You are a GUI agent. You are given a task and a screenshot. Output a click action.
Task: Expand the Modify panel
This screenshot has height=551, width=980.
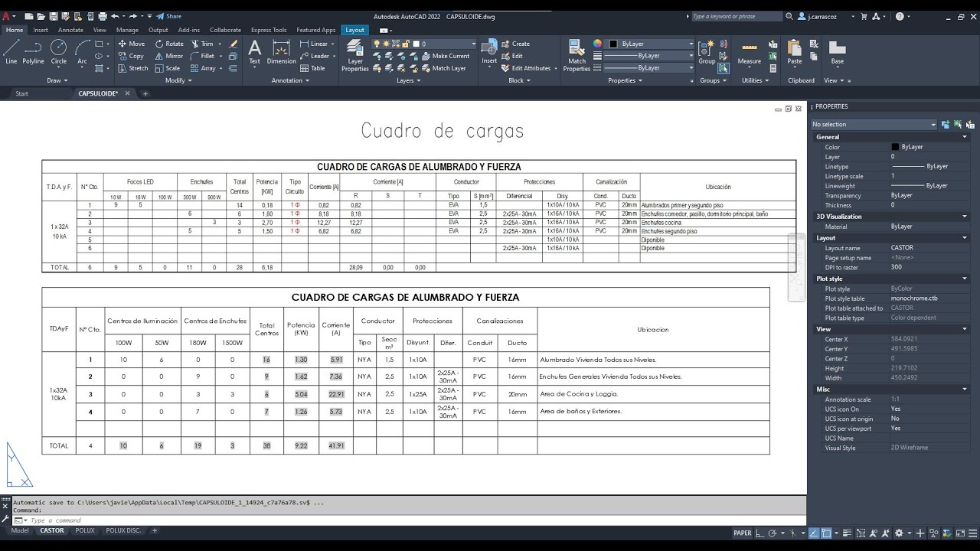178,80
